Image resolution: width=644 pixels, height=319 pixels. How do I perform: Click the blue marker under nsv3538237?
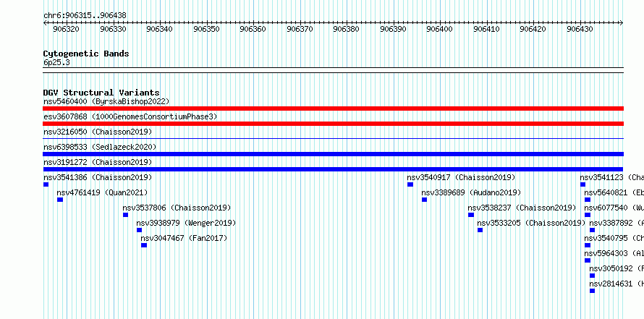coord(470,215)
